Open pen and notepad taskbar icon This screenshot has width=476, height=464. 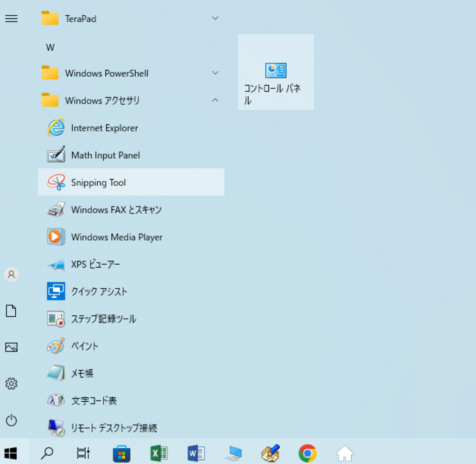pyautogui.click(x=271, y=453)
